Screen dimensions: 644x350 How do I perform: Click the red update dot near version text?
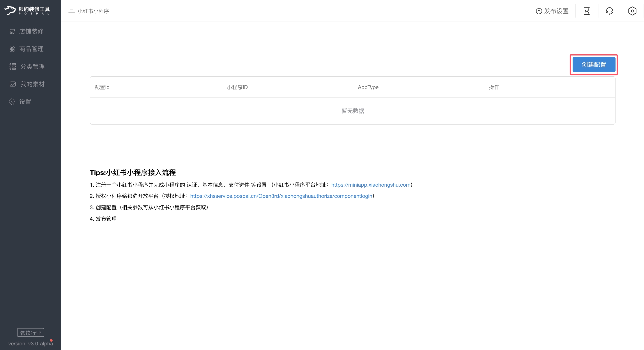(x=51, y=341)
